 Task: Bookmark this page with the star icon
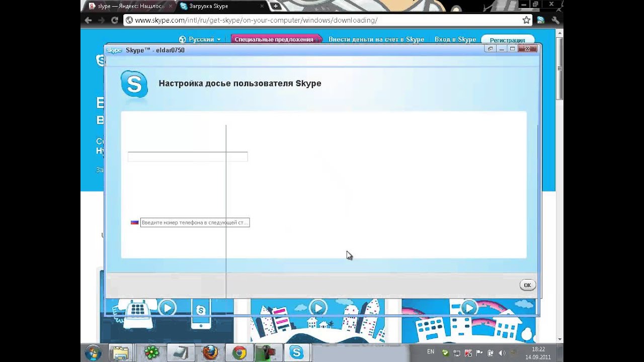coord(526,20)
